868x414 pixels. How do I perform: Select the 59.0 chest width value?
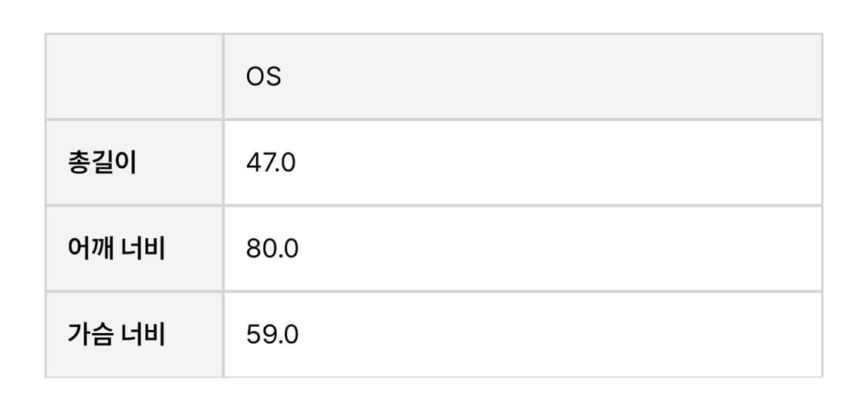[272, 335]
